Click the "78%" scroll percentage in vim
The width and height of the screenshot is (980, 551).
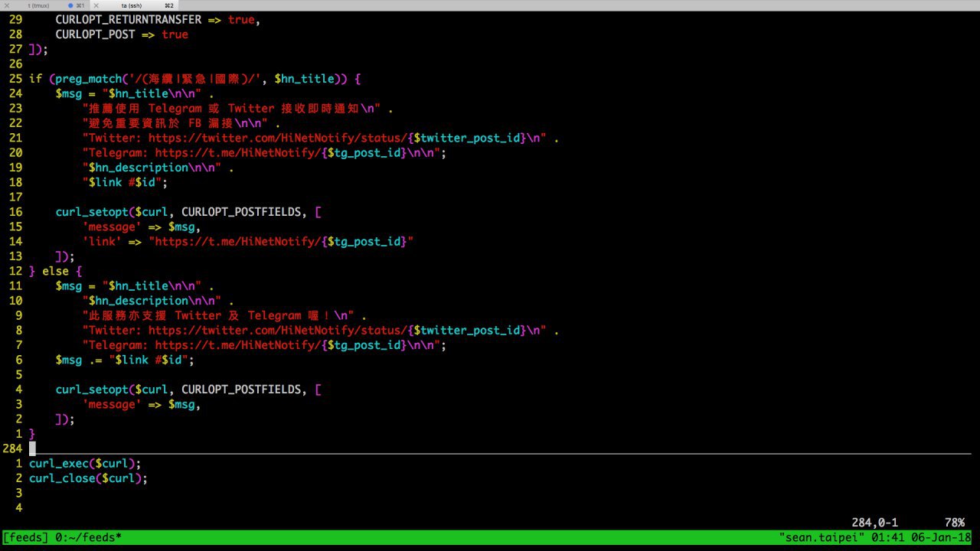(x=954, y=523)
